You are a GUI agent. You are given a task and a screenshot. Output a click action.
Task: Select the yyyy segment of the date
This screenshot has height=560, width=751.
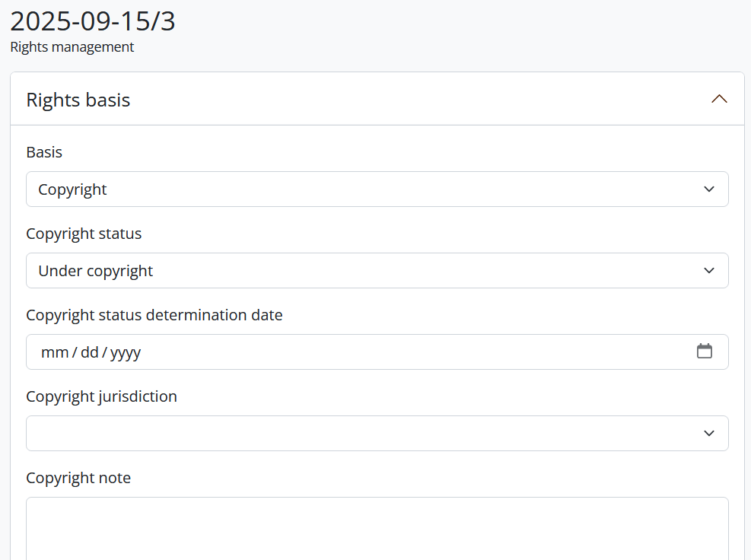[126, 352]
